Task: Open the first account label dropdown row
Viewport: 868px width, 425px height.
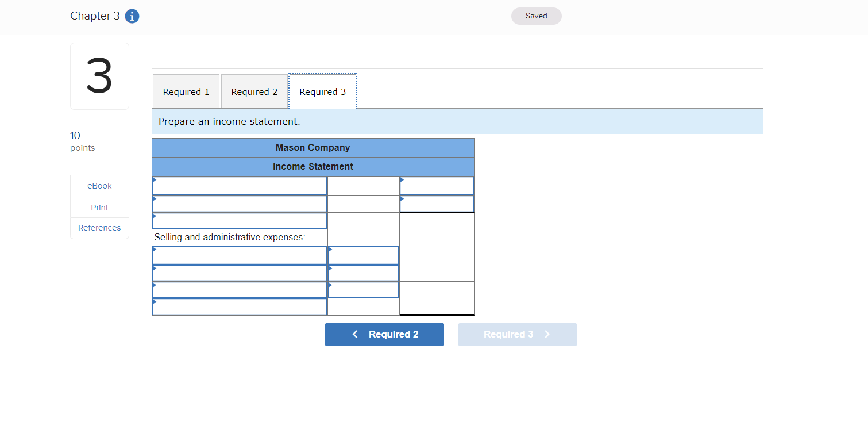Action: (x=240, y=185)
